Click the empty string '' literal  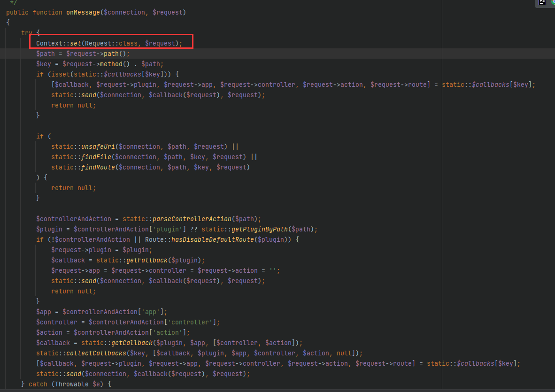[273, 271]
